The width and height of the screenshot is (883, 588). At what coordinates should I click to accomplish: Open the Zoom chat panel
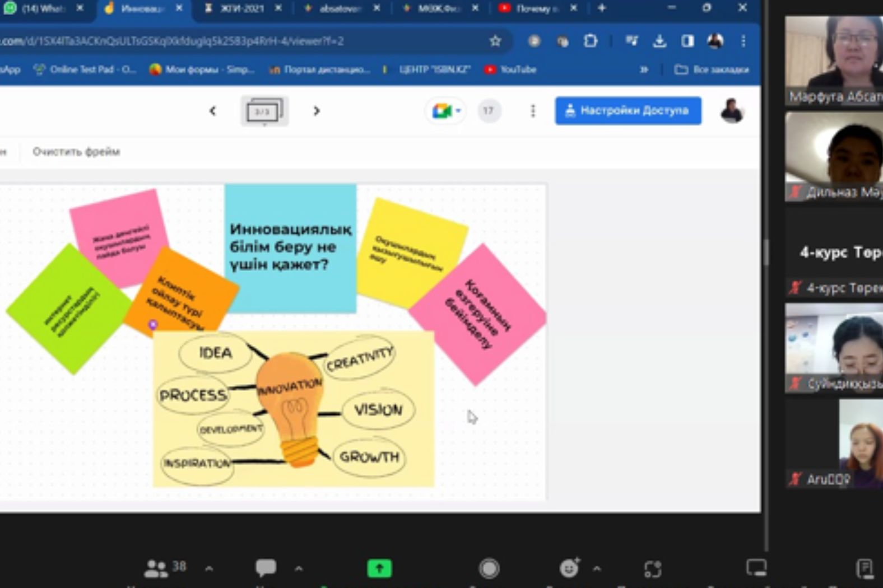coord(266,568)
